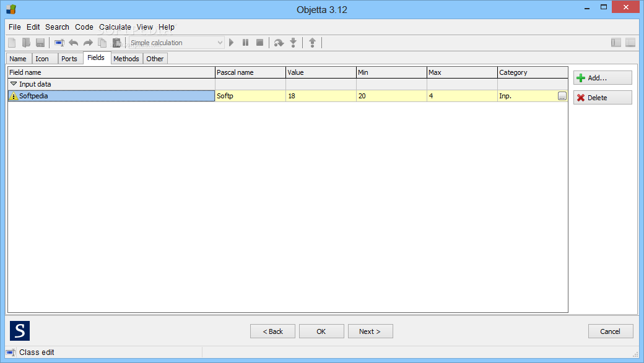Switch to the Ports tab
Screen dimensions: 644x363
(x=69, y=59)
